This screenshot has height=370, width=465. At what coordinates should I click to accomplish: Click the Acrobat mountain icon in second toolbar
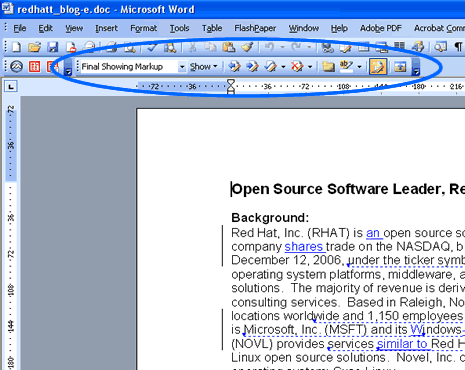coord(16,66)
